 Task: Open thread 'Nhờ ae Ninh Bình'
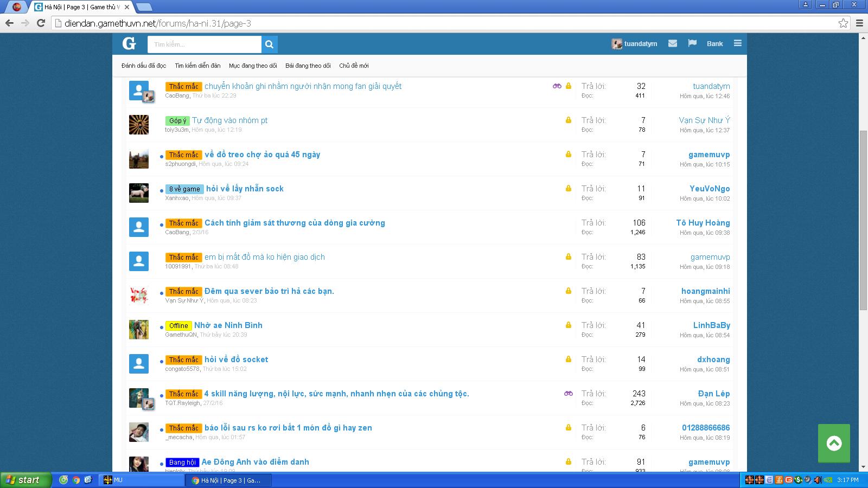[228, 325]
